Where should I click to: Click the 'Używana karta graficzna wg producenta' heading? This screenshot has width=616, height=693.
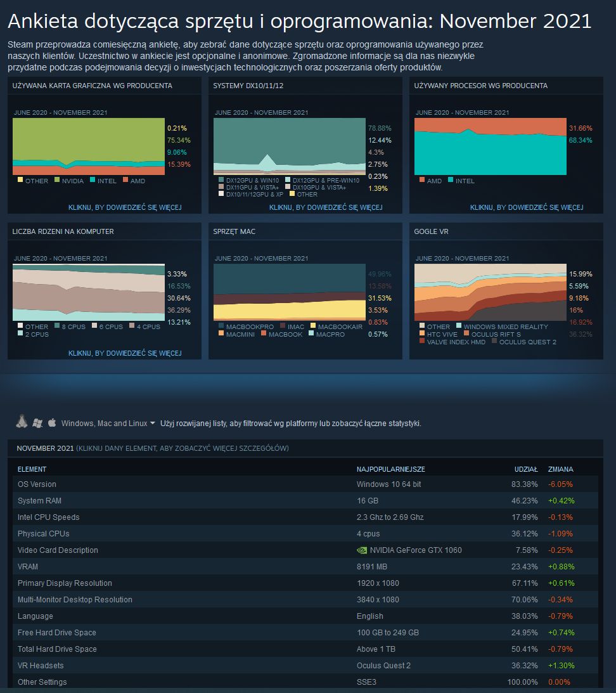pos(93,86)
